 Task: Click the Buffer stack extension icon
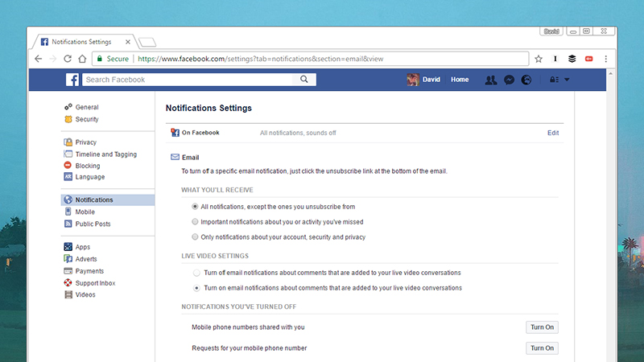[x=572, y=59]
